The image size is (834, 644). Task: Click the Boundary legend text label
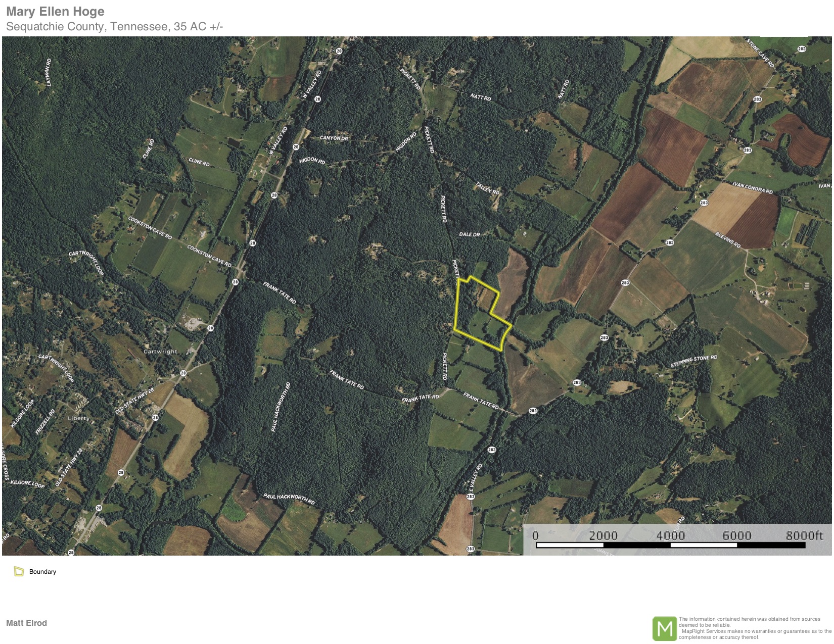pos(42,572)
